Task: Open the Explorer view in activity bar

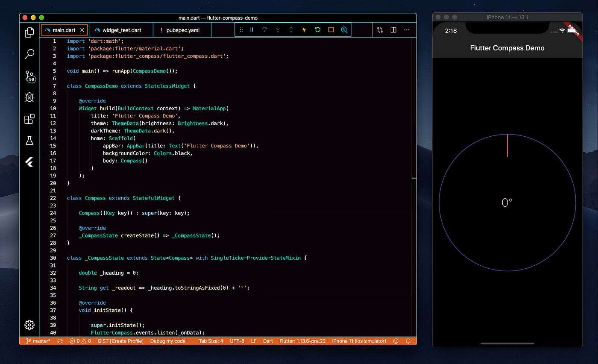Action: tap(29, 32)
